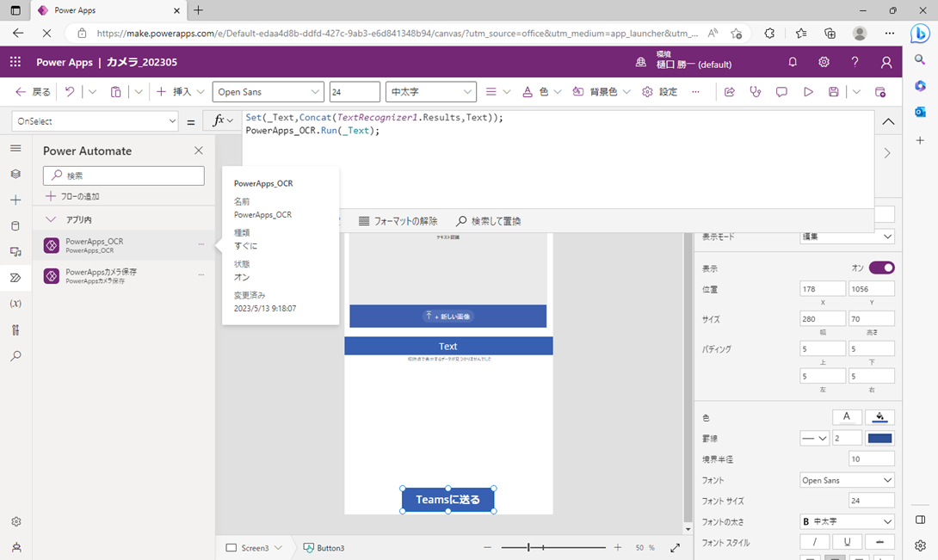Collapse the アプリ内 section
This screenshot has width=938, height=560.
pyautogui.click(x=51, y=219)
